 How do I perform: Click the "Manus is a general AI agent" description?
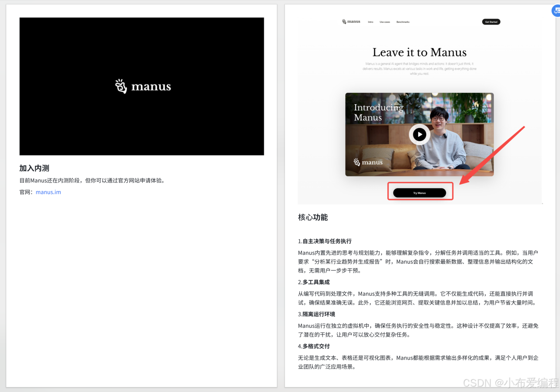(420, 69)
